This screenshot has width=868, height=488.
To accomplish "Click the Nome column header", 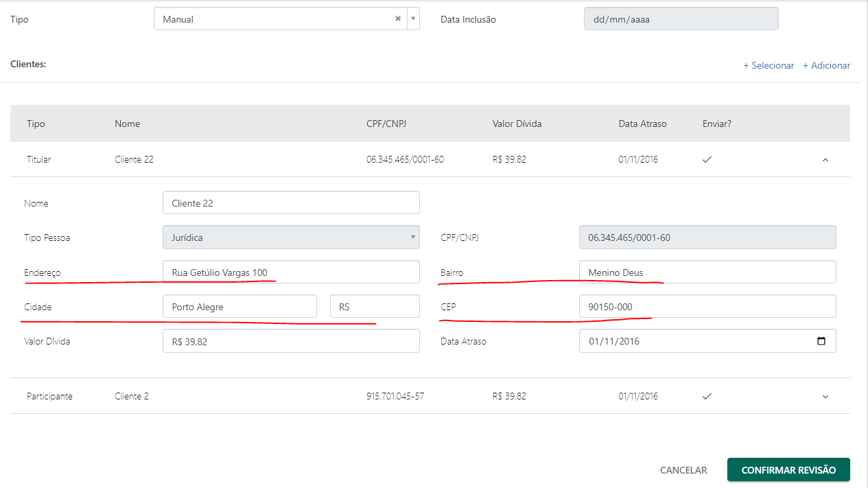I will pos(128,124).
